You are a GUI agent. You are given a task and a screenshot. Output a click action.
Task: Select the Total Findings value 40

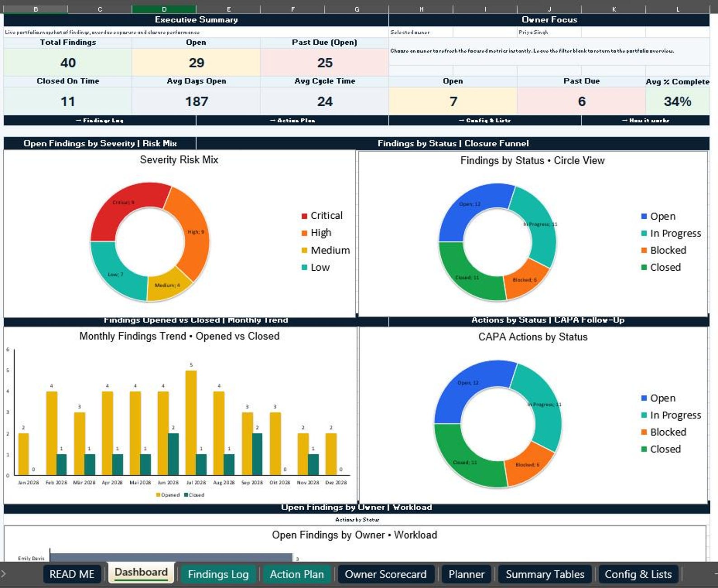click(68, 62)
